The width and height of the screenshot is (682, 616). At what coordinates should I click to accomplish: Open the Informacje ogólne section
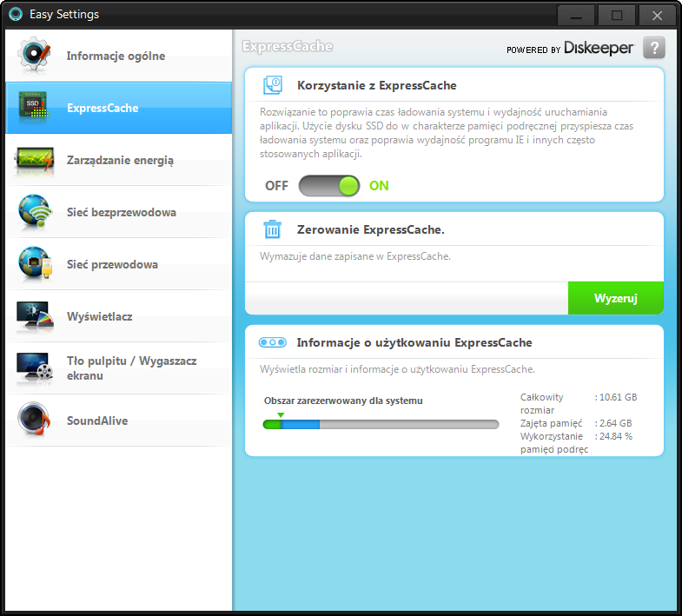pos(119,56)
